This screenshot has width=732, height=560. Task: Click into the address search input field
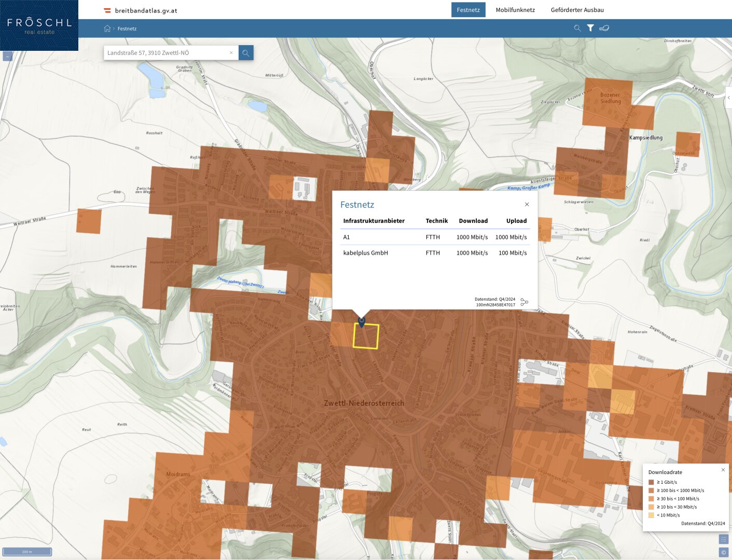(166, 53)
